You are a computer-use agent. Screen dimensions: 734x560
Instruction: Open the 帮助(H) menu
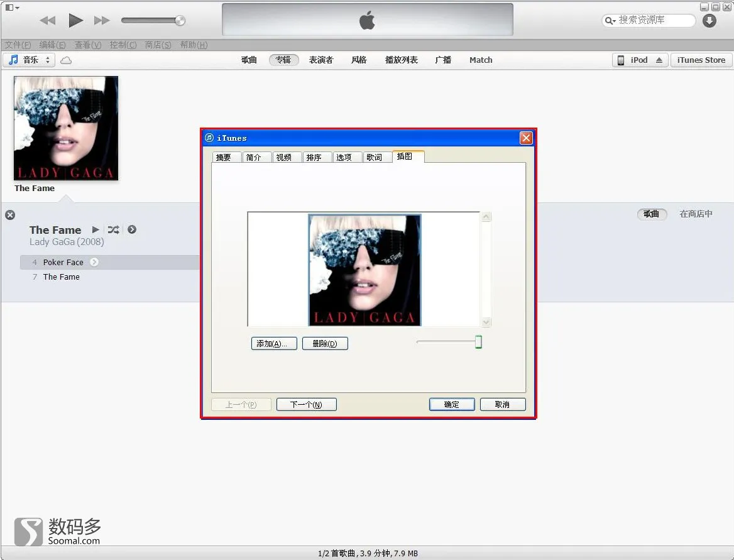point(194,45)
